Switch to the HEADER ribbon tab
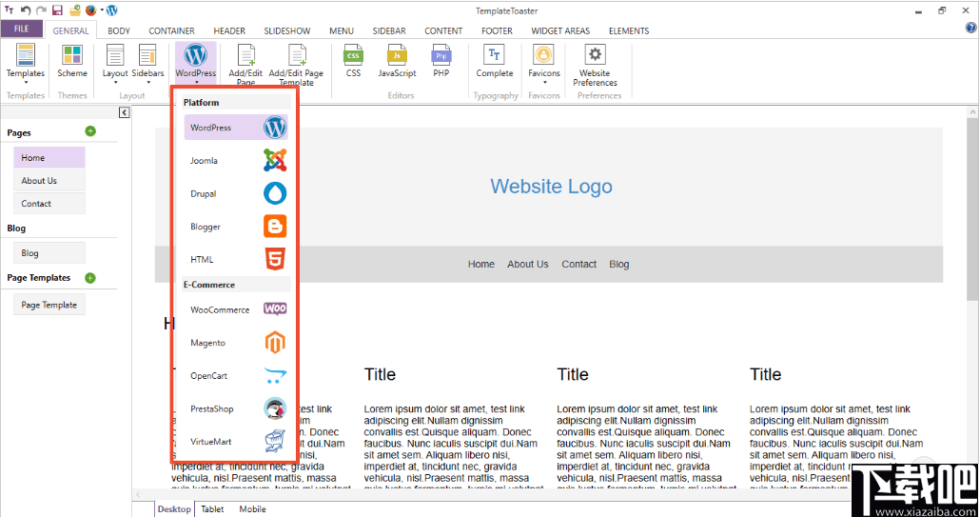Image resolution: width=980 pixels, height=517 pixels. [229, 30]
